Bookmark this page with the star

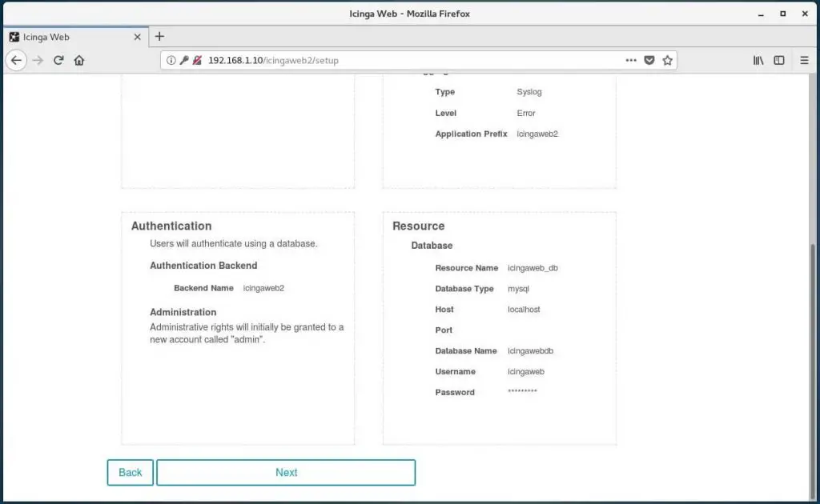point(667,61)
